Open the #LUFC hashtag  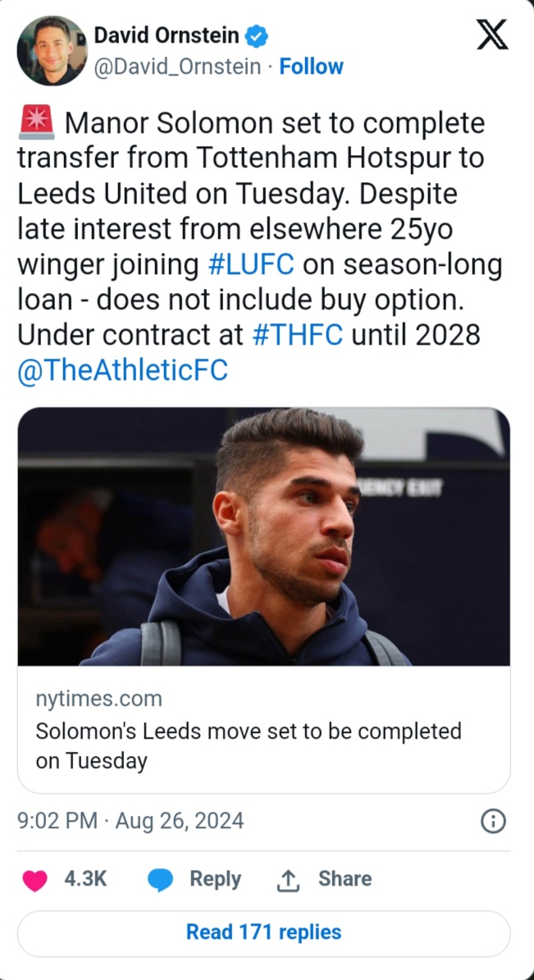click(251, 266)
